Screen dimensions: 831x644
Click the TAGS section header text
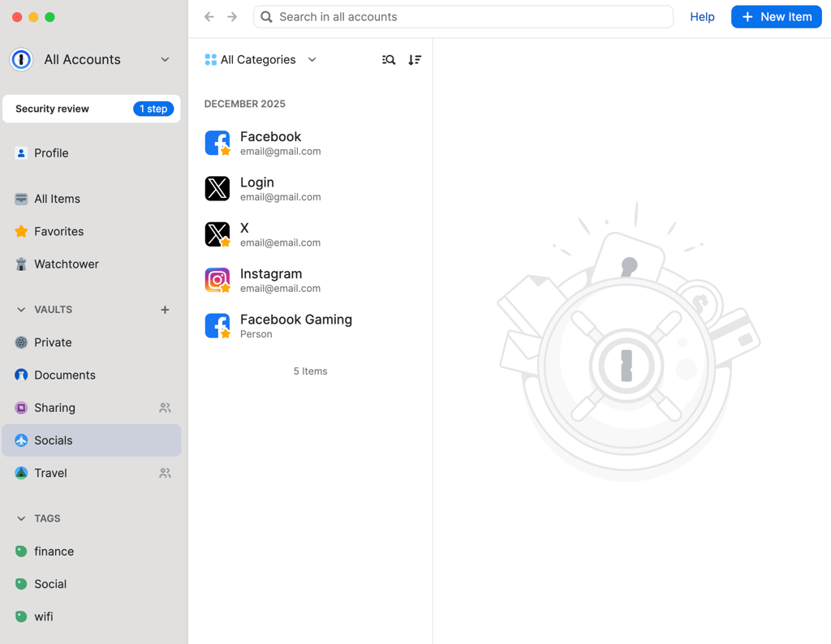[x=47, y=518]
